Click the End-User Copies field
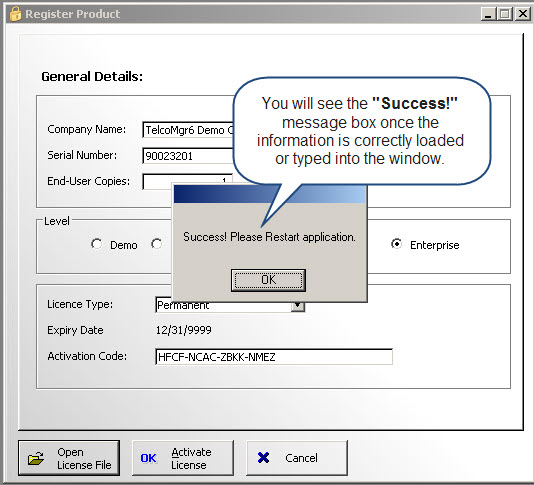The width and height of the screenshot is (534, 485). pyautogui.click(x=187, y=181)
